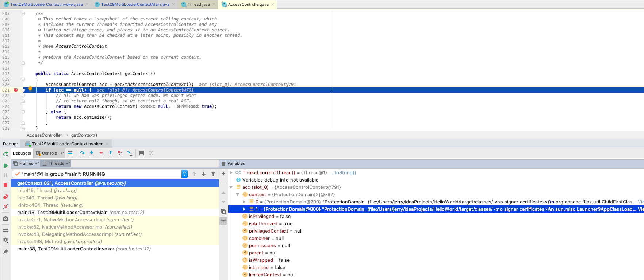This screenshot has height=280, width=644.
Task: Step into the method
Action: tap(92, 153)
